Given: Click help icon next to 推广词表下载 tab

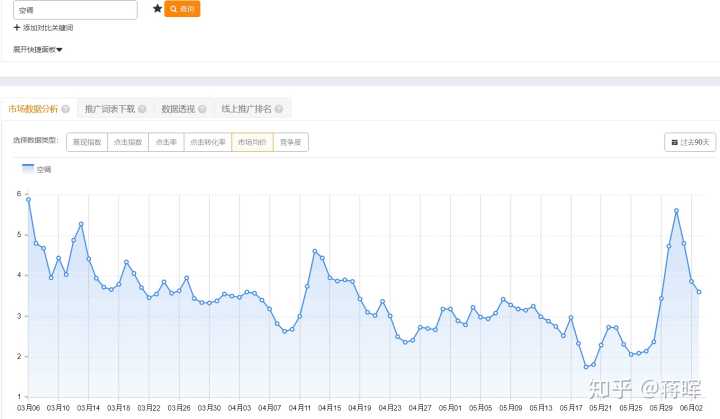Looking at the screenshot, I should point(142,109).
